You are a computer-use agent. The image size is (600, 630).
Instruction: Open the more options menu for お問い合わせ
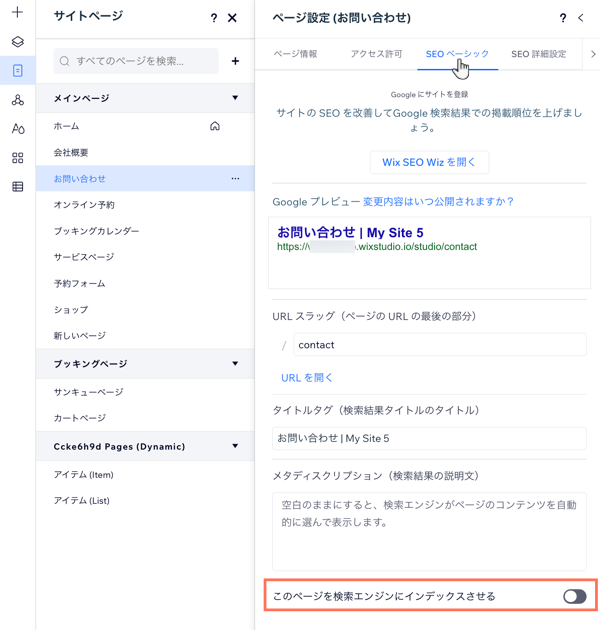click(235, 178)
